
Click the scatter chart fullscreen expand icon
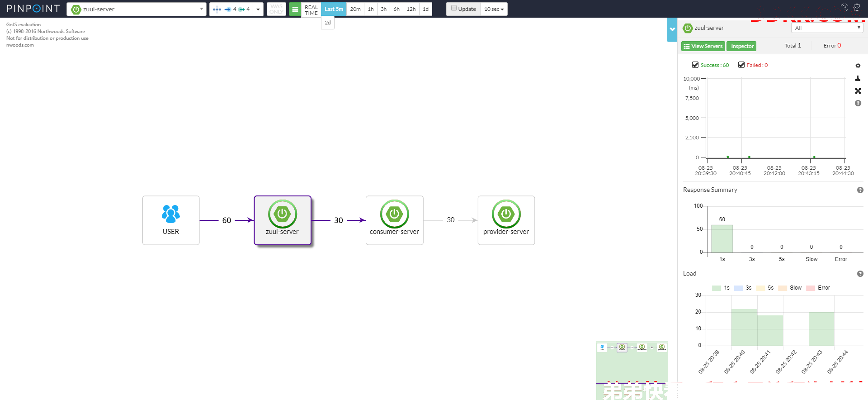point(858,91)
